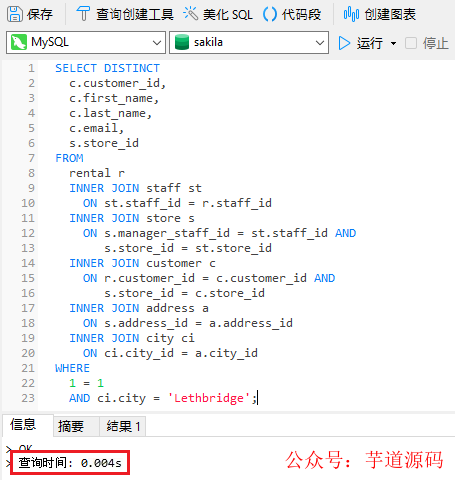Viewport: 455px width, 480px height.
Task: Click the ON ci.city_id = a.city_id line
Action: (170, 353)
